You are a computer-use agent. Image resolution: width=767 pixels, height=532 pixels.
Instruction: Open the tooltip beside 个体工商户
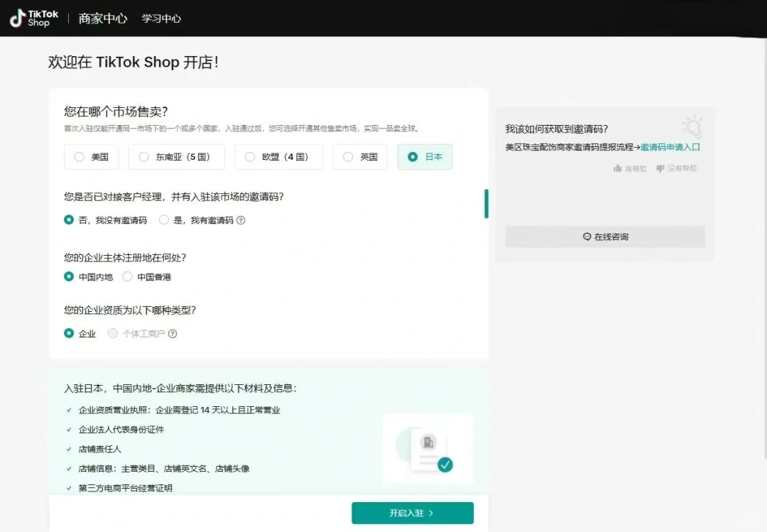coord(172,333)
